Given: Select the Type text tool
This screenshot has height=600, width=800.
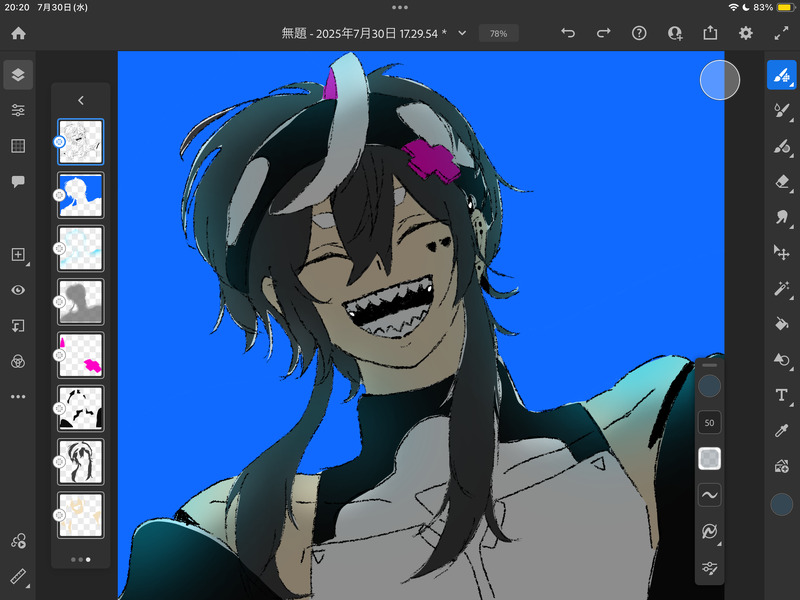Looking at the screenshot, I should (782, 395).
